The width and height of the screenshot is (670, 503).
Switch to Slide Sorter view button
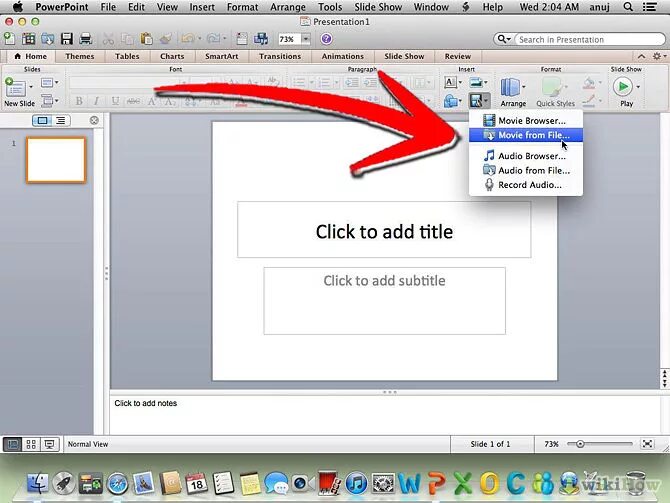[x=31, y=444]
